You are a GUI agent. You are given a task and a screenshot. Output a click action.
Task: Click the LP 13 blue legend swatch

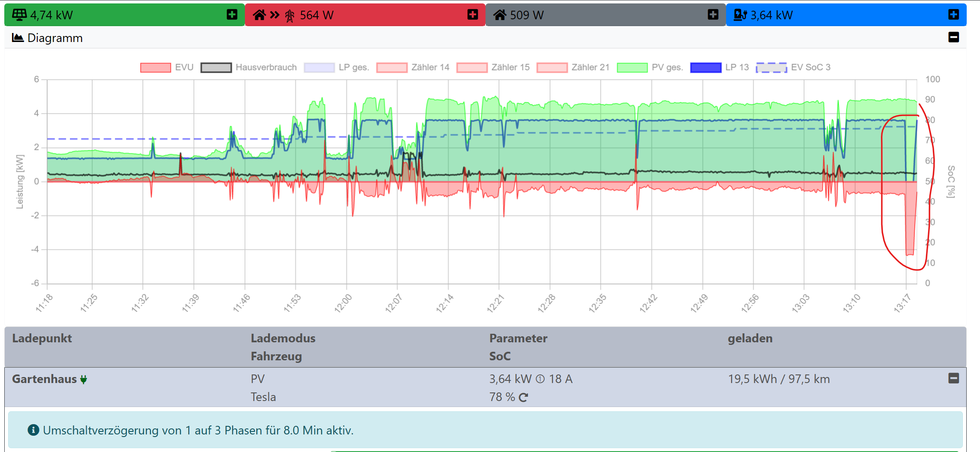[706, 68]
